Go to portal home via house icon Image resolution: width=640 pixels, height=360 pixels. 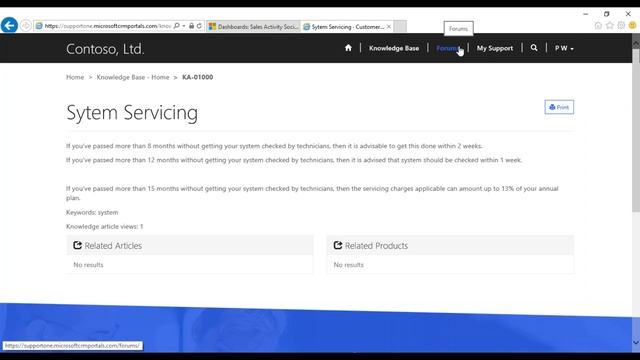click(x=348, y=48)
